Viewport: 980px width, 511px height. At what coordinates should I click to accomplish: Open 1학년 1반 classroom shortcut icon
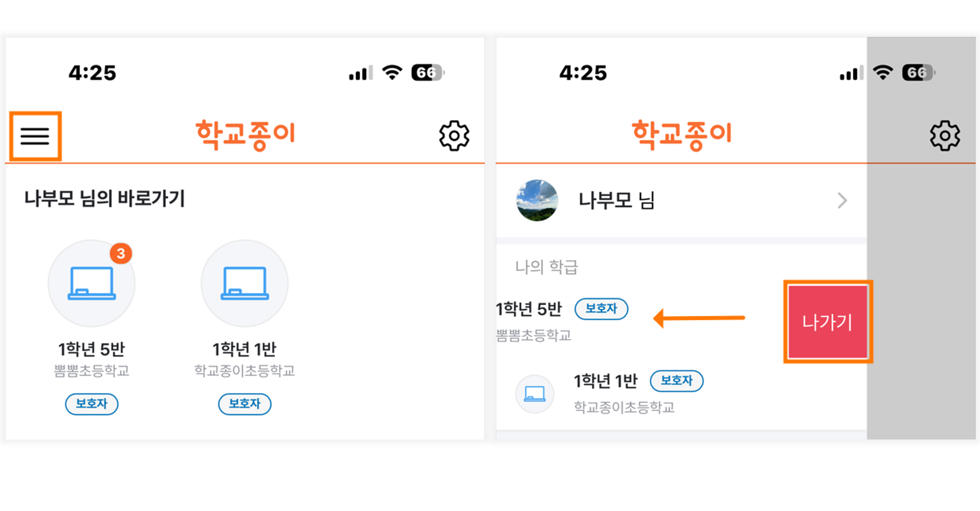[x=244, y=283]
